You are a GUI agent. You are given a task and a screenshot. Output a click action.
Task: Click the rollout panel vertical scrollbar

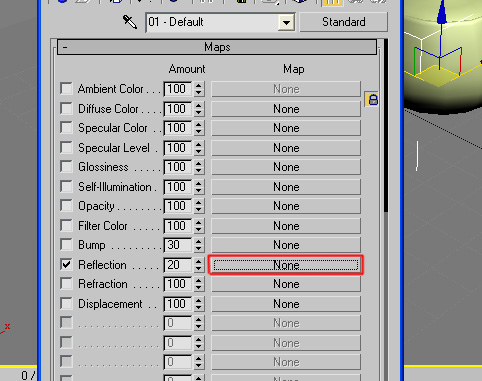[386, 126]
